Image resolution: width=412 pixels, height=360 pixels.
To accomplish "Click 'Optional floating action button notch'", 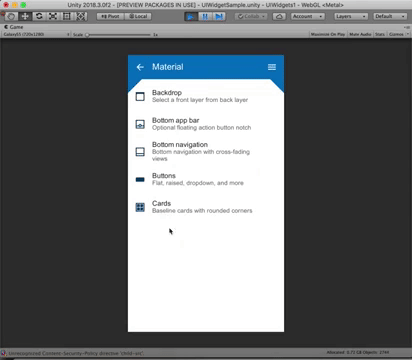I will [x=202, y=128].
